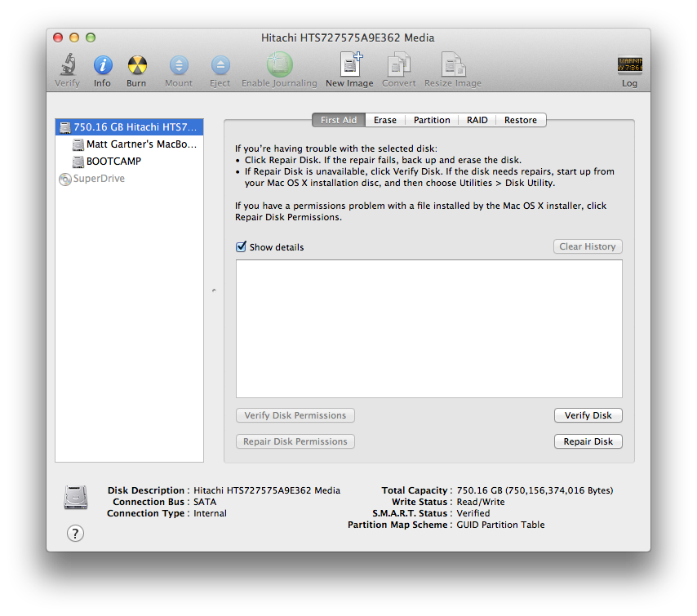Click the window title Hitachi HTS727575A9E362 Media
The width and height of the screenshot is (697, 616).
tap(348, 38)
